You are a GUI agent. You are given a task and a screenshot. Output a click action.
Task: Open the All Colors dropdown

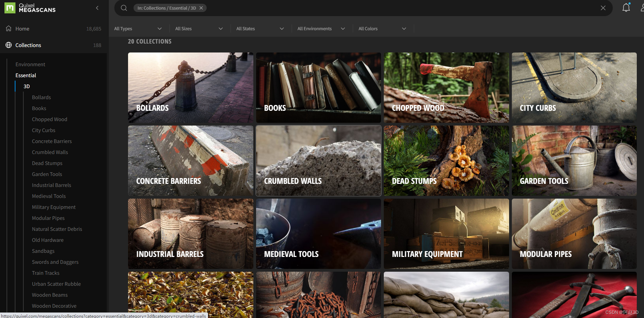(x=382, y=28)
